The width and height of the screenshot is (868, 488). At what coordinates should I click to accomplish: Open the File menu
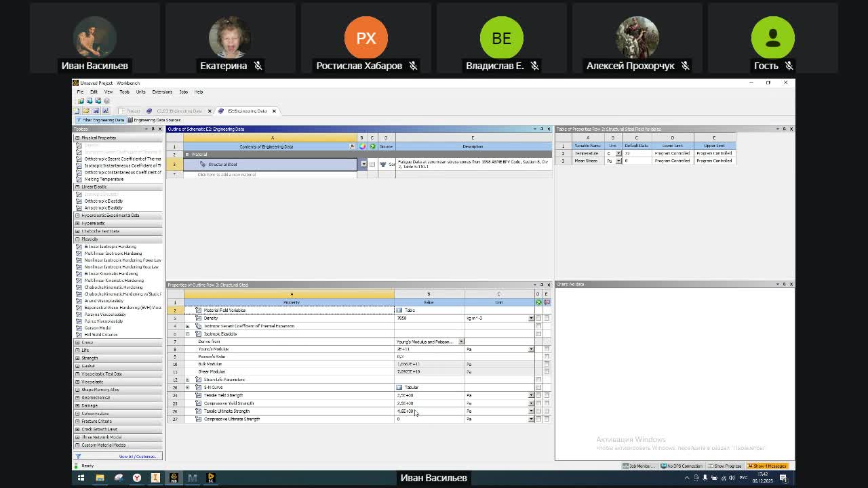(x=80, y=91)
